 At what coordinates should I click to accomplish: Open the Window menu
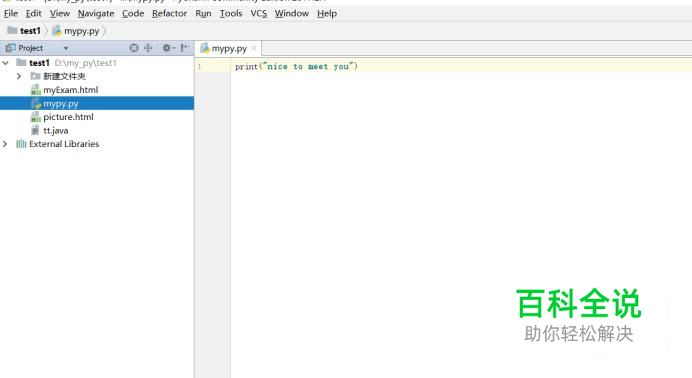click(x=292, y=14)
